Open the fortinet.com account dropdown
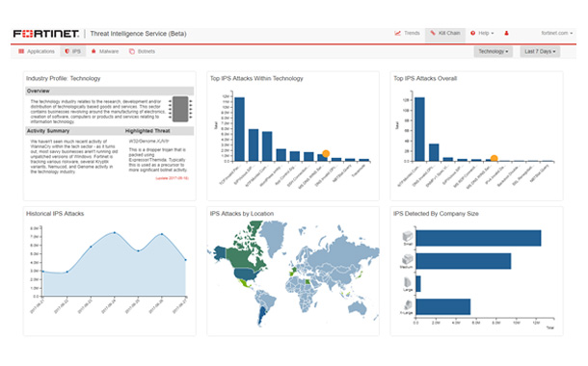 tap(557, 33)
